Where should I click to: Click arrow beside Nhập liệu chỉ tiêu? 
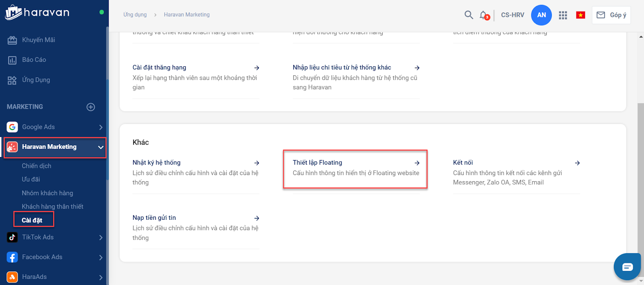(417, 68)
